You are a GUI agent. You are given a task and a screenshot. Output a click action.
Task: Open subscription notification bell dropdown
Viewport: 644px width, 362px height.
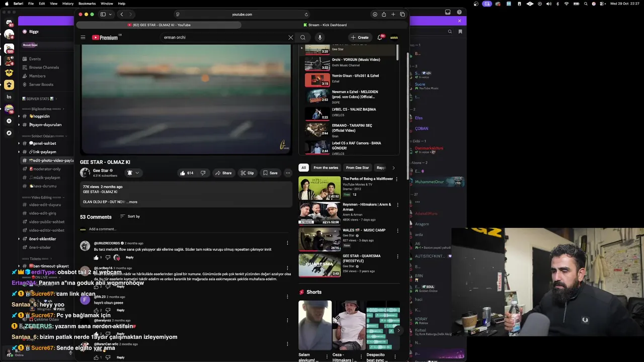click(133, 173)
